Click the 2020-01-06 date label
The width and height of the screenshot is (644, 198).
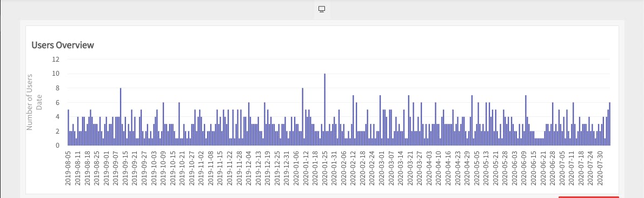tap(296, 168)
